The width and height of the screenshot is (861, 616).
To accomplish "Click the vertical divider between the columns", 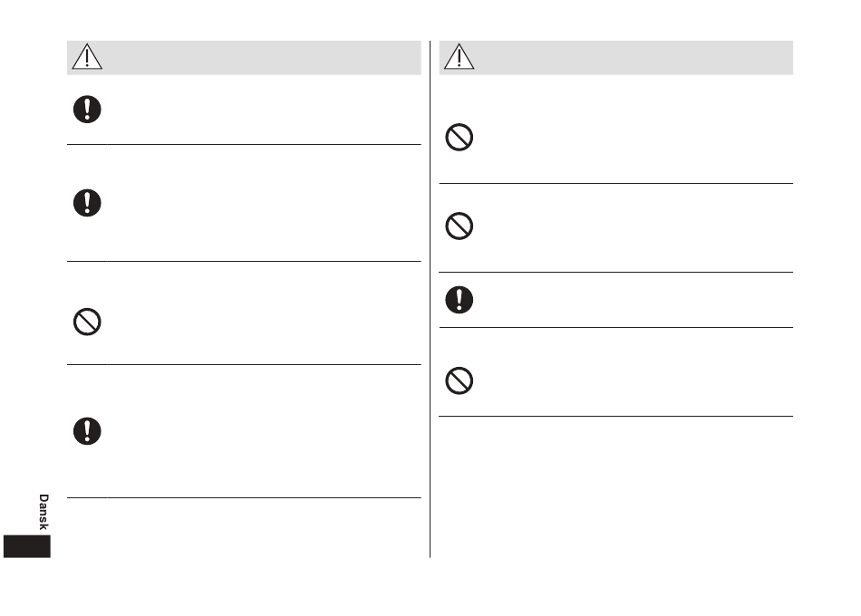I will click(x=430, y=299).
